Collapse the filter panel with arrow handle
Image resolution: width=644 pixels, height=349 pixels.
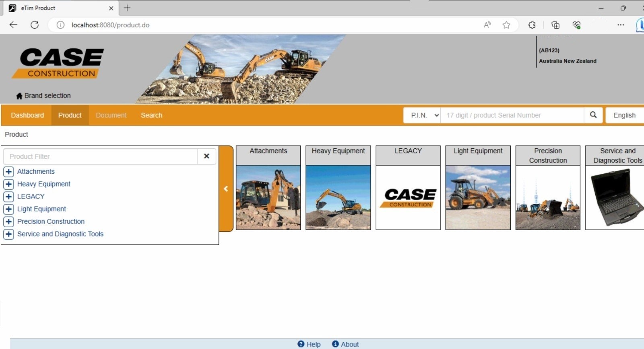click(x=226, y=189)
